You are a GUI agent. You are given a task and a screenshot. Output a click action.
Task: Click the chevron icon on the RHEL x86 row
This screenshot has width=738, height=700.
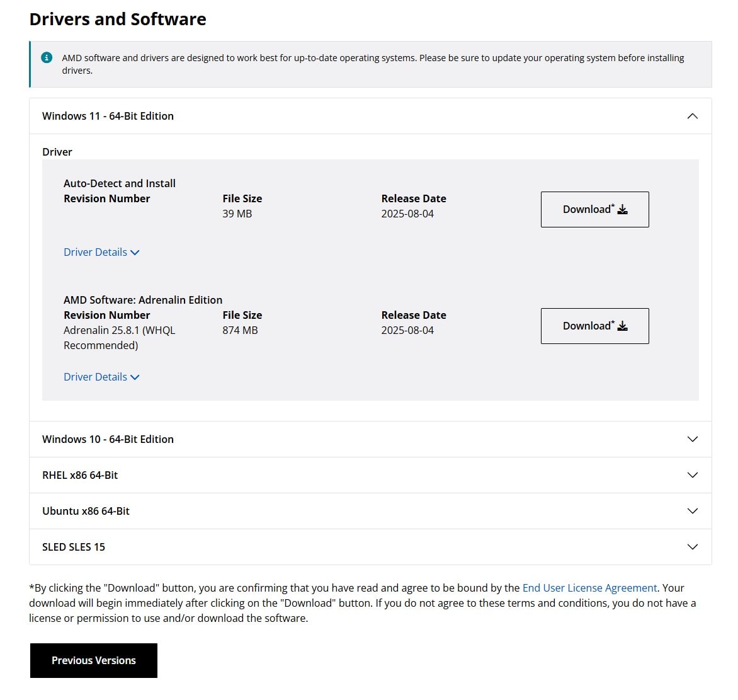tap(692, 475)
